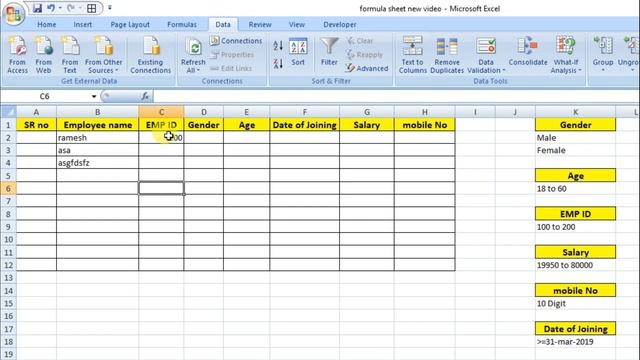Select the cell containing ramesh
This screenshot has height=360, width=640.
coord(98,138)
